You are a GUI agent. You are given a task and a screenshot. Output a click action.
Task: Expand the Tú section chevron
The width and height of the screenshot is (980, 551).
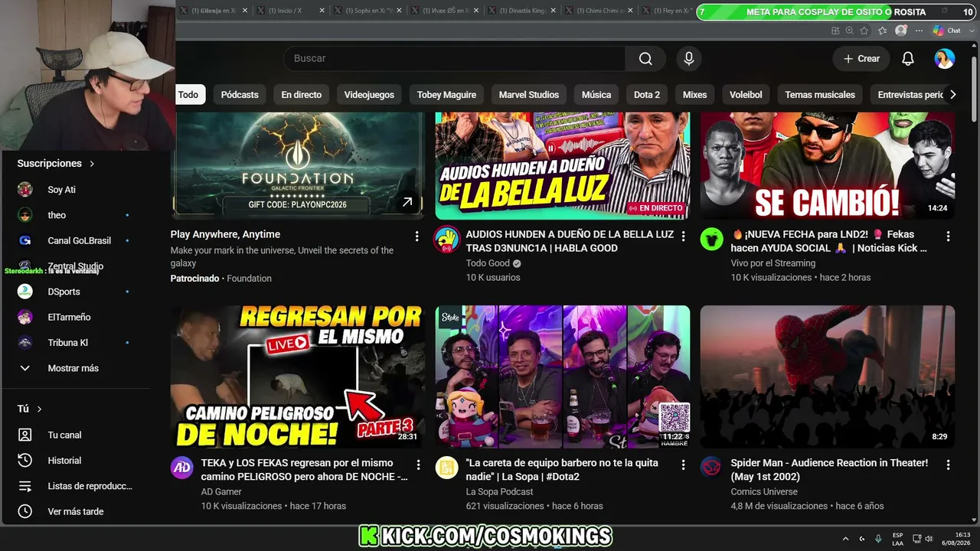tap(39, 409)
